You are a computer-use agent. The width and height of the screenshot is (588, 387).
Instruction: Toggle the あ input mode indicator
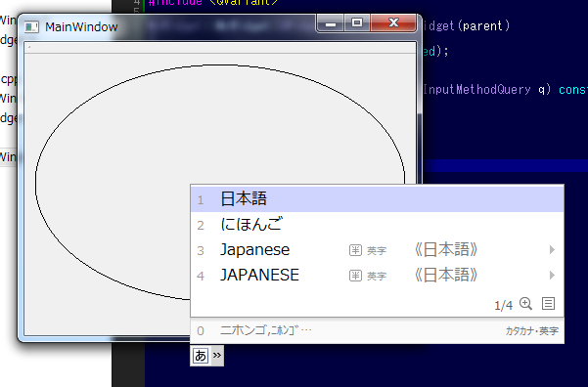(201, 355)
